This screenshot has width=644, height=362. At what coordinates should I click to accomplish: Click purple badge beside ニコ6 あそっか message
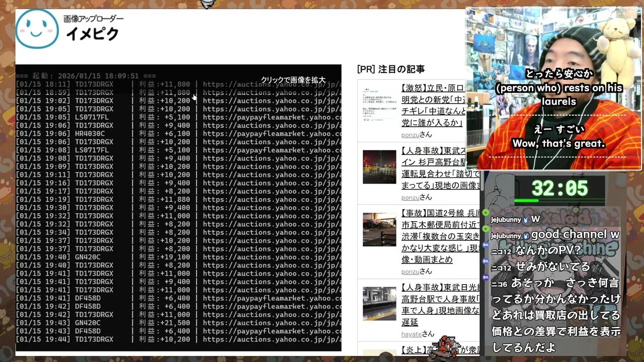[x=486, y=278]
